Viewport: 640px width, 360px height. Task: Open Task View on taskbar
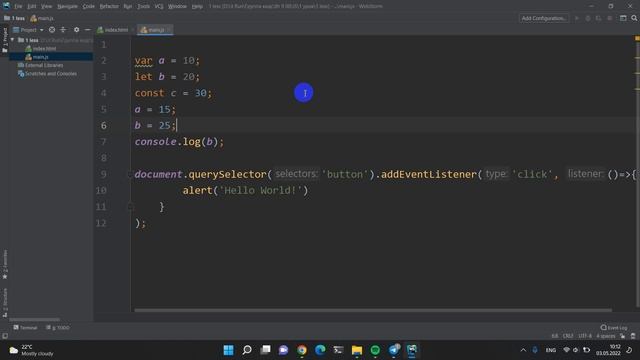tap(265, 350)
